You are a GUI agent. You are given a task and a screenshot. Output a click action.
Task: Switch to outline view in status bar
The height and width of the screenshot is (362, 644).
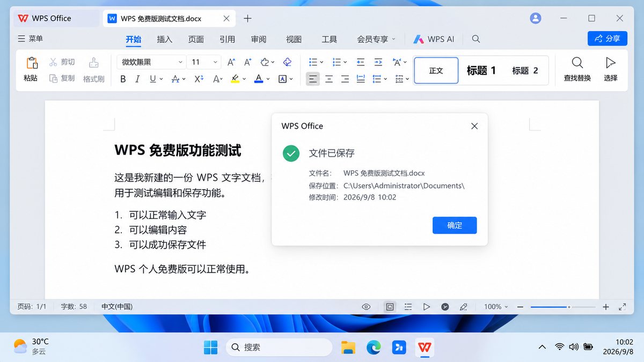[408, 307]
